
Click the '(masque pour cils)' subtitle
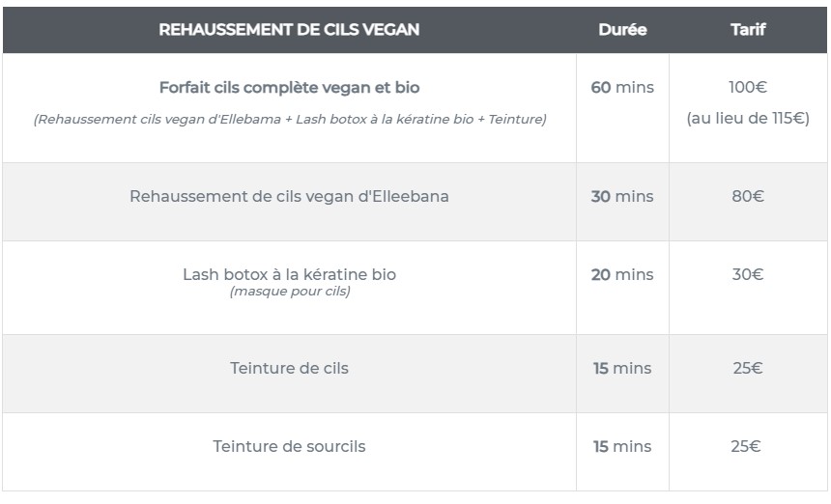[289, 291]
